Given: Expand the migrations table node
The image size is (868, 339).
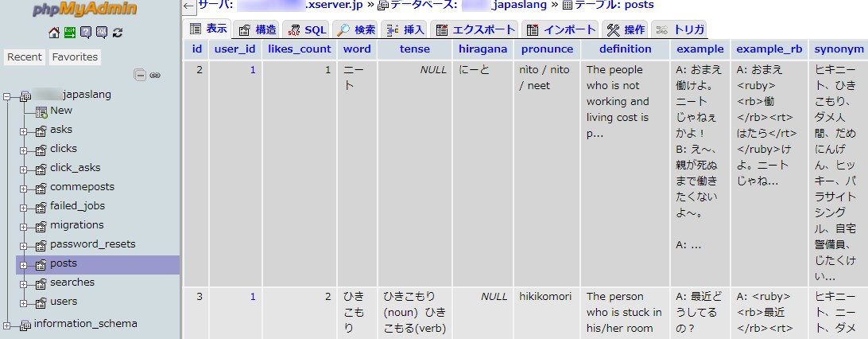Looking at the screenshot, I should click(x=24, y=225).
